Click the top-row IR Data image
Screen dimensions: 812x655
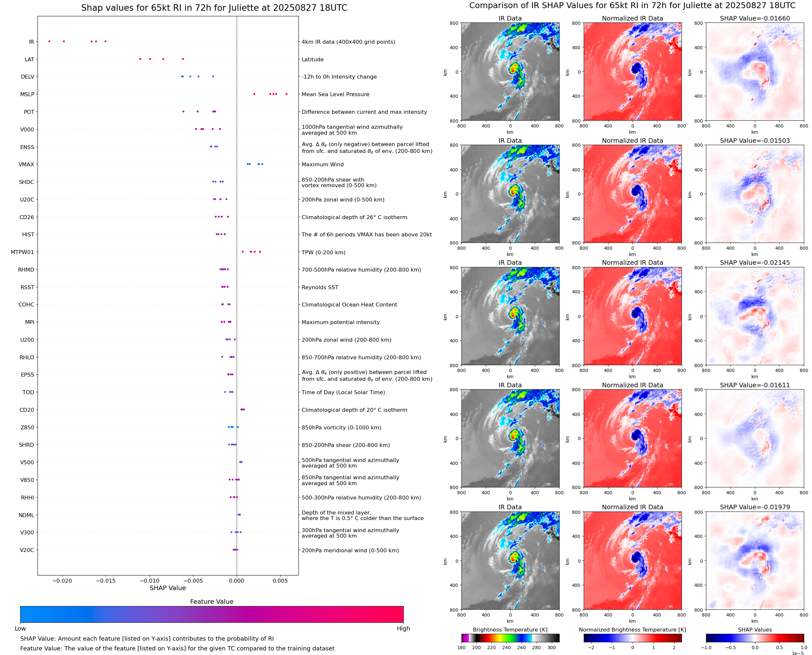tap(510, 72)
